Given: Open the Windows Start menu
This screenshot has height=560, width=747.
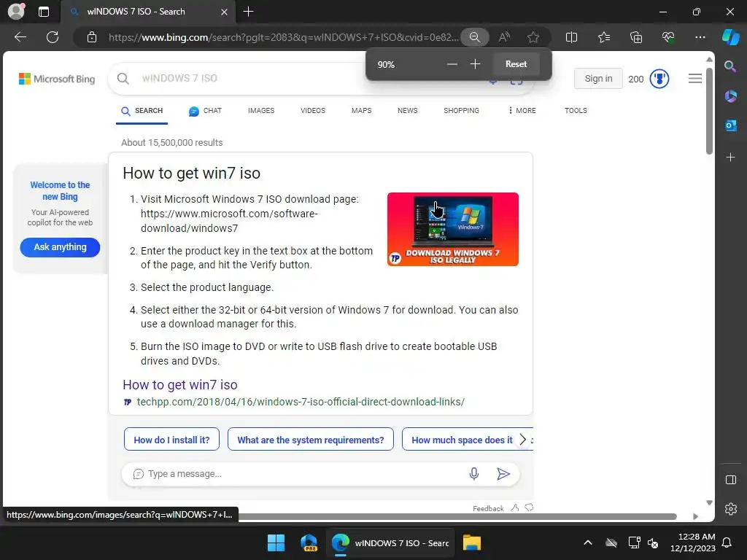Looking at the screenshot, I should coord(276,542).
